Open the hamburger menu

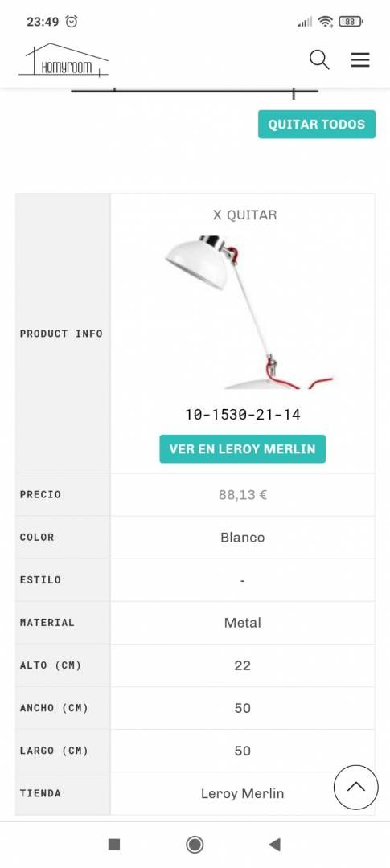pos(360,59)
